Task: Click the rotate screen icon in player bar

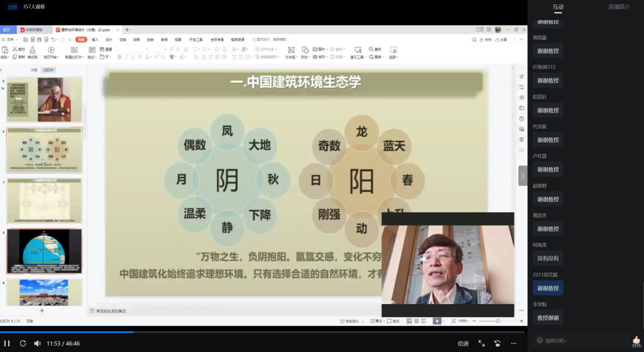Action: coord(498,343)
